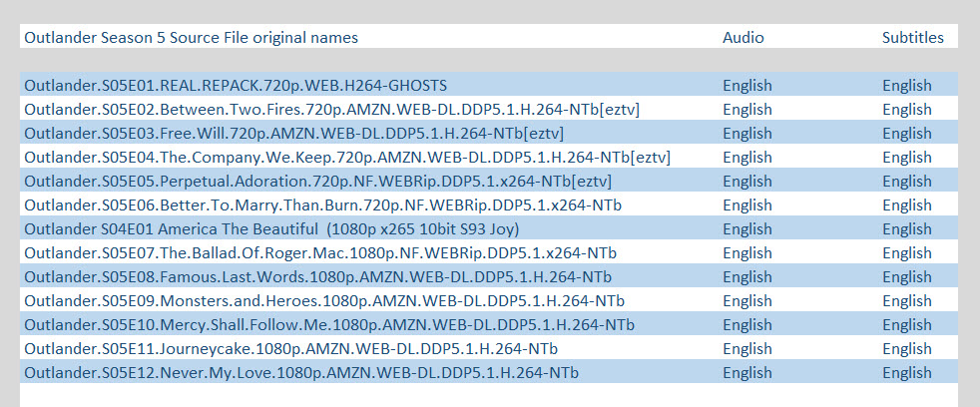Click Subtitles 'English' in the S05E04 row

907,158
